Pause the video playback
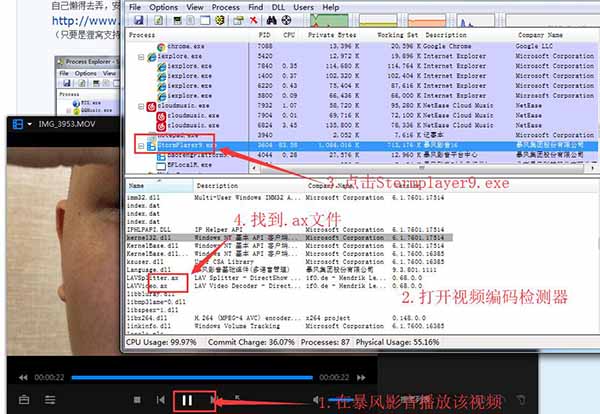Image resolution: width=600 pixels, height=414 pixels. [x=187, y=400]
